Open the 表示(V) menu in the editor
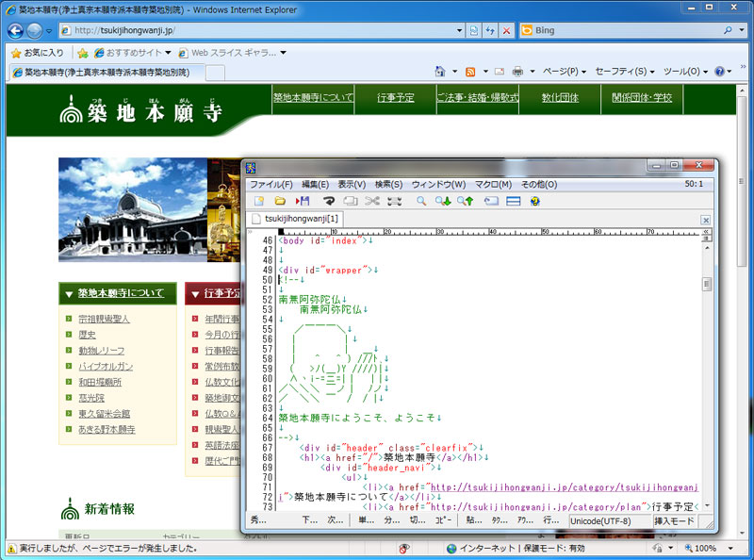The image size is (754, 560). tap(352, 184)
